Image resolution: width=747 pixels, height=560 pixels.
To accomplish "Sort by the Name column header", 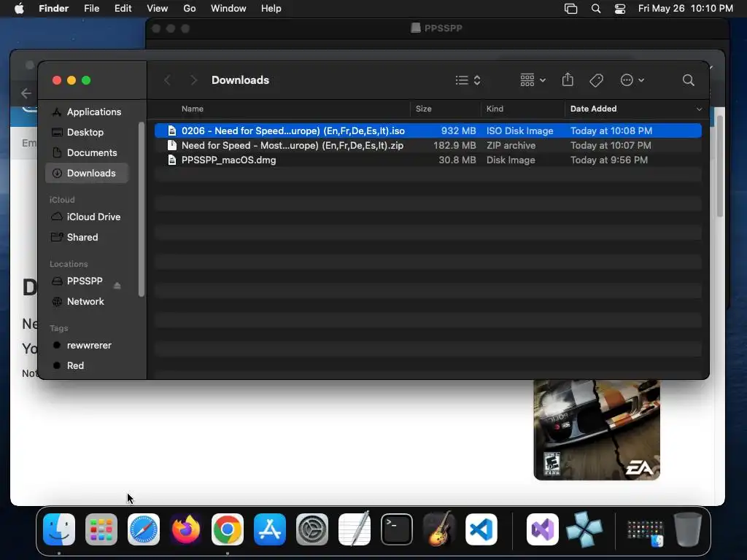I will pyautogui.click(x=193, y=109).
